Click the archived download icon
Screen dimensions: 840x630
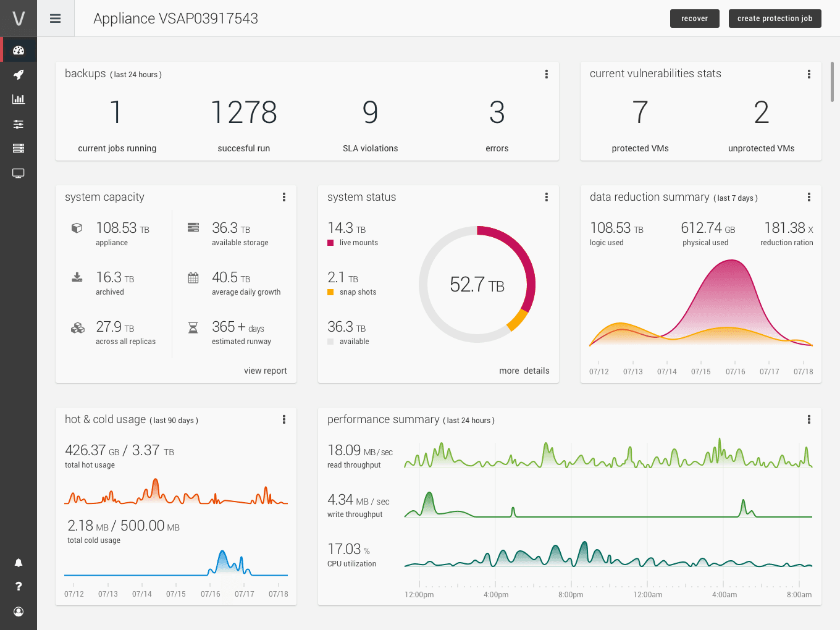pos(77,277)
